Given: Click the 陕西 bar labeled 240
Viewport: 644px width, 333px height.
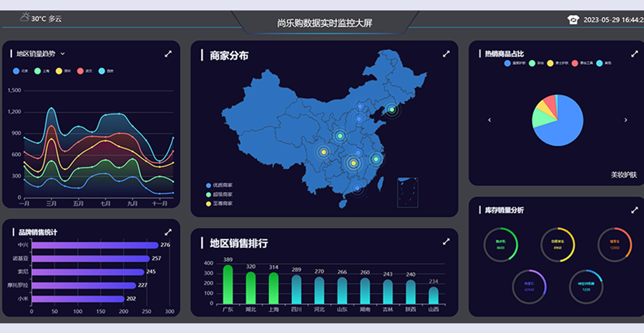Looking at the screenshot, I should click(x=410, y=292).
